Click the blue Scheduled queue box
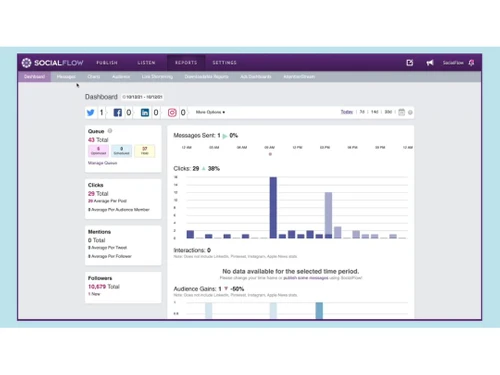500x375 pixels. coord(121,151)
